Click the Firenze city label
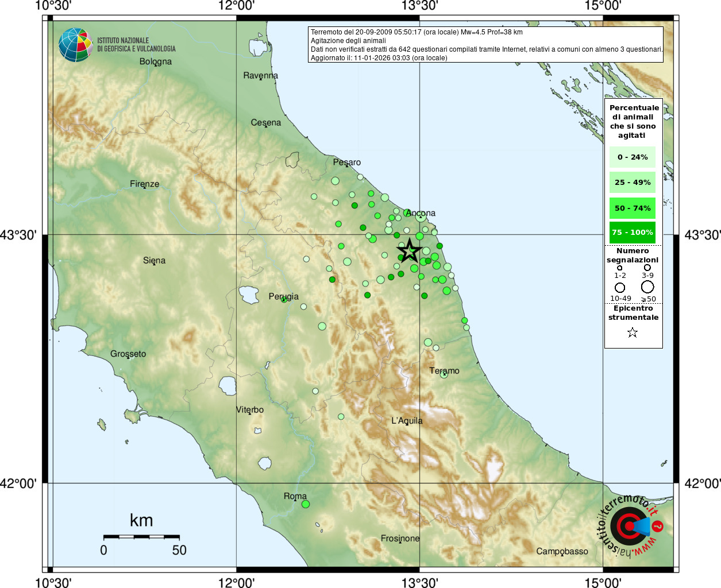Image resolution: width=721 pixels, height=588 pixels. [x=144, y=184]
